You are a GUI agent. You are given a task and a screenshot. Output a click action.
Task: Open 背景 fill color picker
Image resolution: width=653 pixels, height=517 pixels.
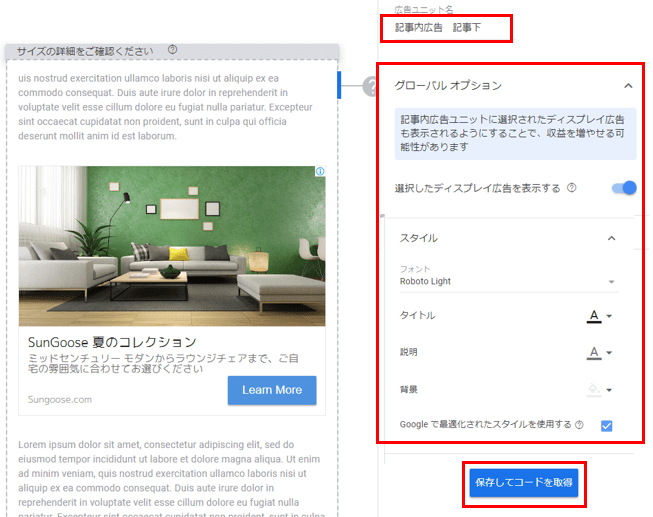click(x=599, y=390)
